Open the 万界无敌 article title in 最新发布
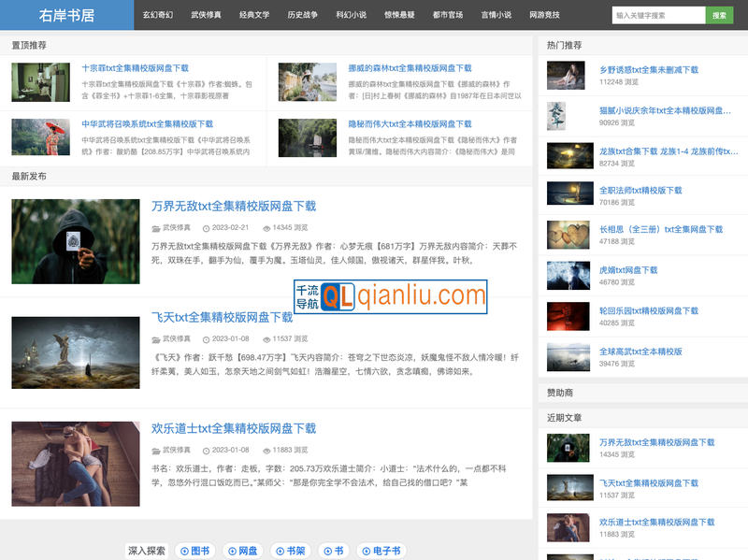Image resolution: width=748 pixels, height=560 pixels. pos(234,207)
